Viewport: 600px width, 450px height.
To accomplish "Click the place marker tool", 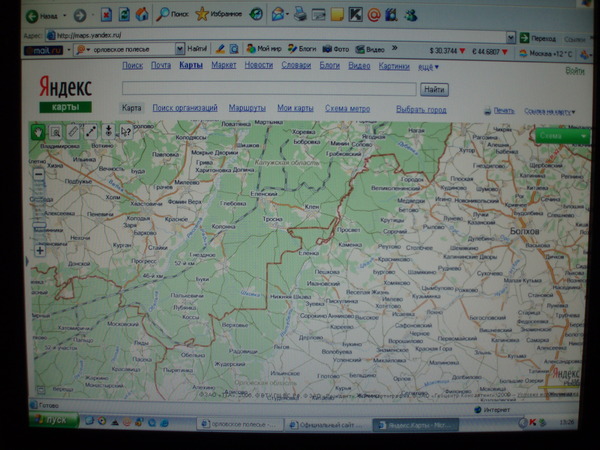I will 109,131.
